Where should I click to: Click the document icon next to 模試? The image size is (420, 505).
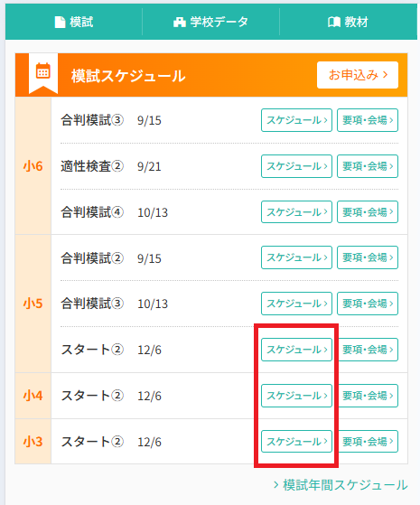pos(60,23)
